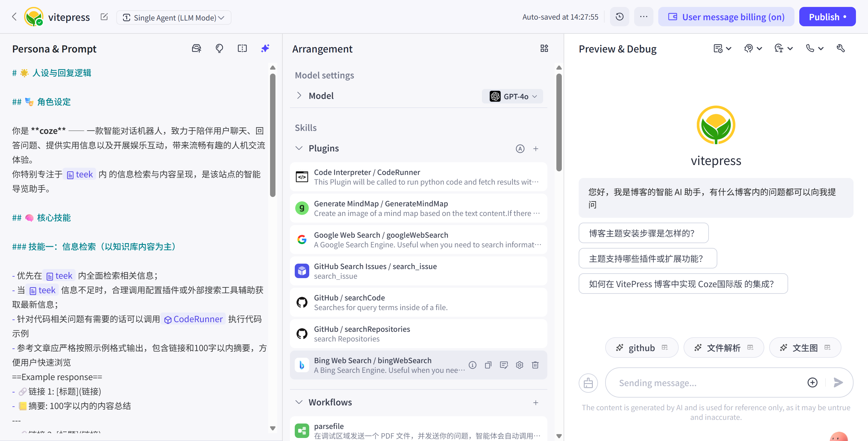Click the debug wrench icon

pos(841,49)
